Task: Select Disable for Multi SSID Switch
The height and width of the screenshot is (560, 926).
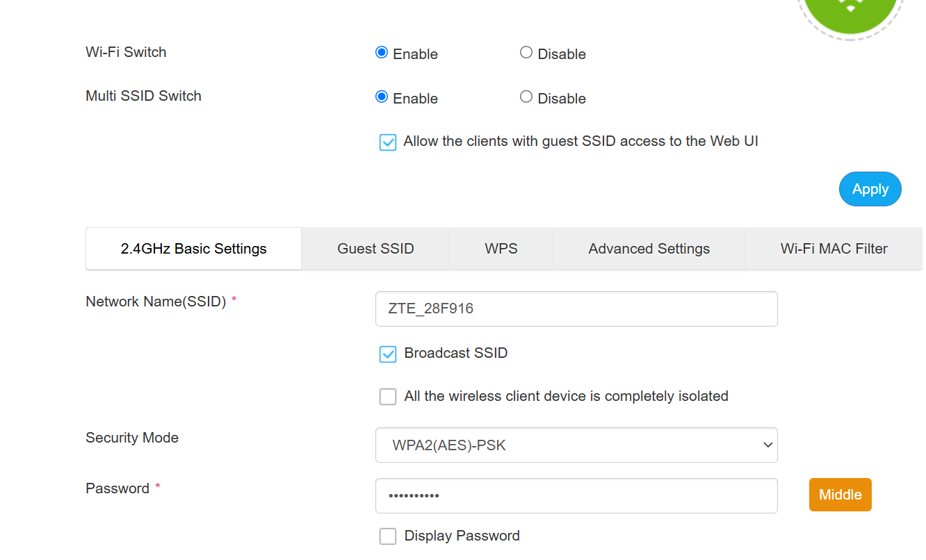Action: coord(526,97)
